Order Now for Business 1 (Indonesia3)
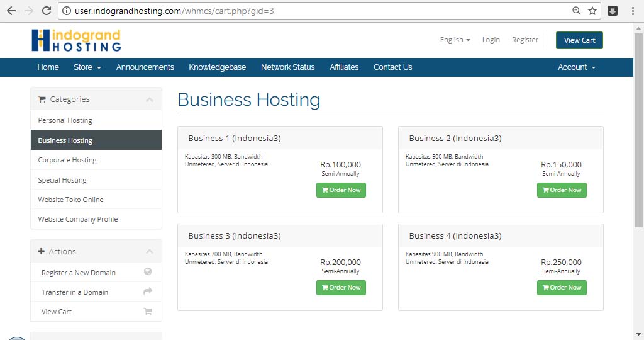The height and width of the screenshot is (340, 644). tap(341, 190)
